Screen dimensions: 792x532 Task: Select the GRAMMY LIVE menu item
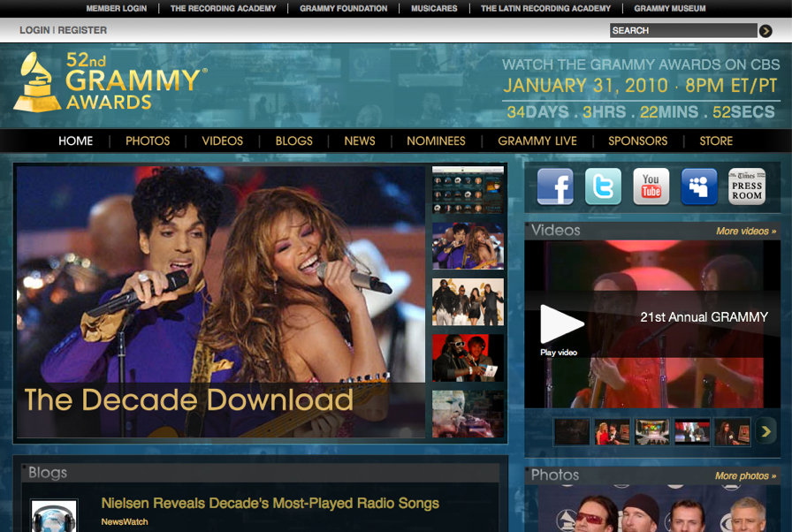point(537,141)
